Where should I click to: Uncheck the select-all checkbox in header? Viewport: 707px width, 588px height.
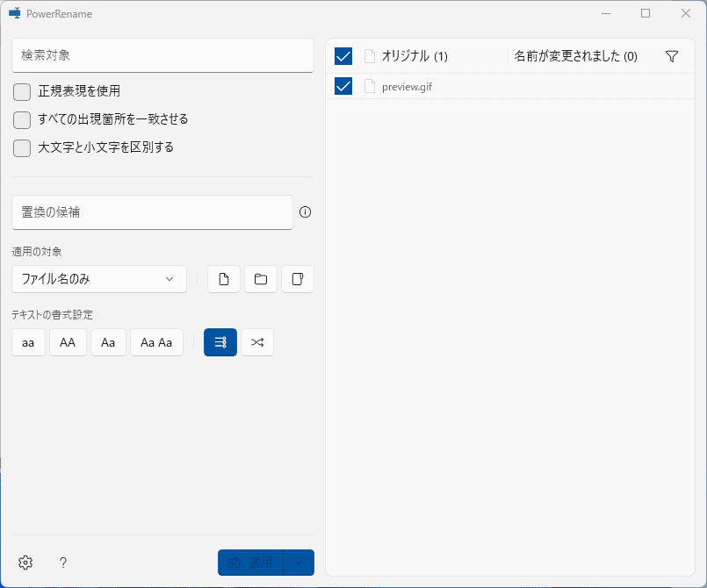tap(343, 56)
